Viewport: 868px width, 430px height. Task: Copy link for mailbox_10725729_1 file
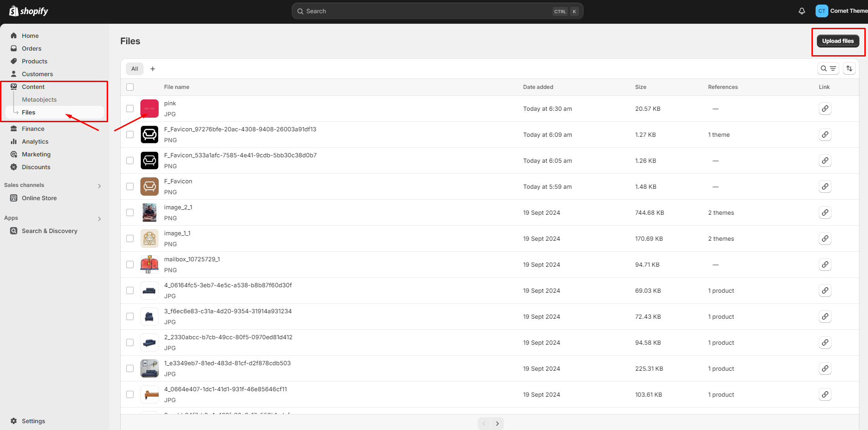[x=825, y=264]
